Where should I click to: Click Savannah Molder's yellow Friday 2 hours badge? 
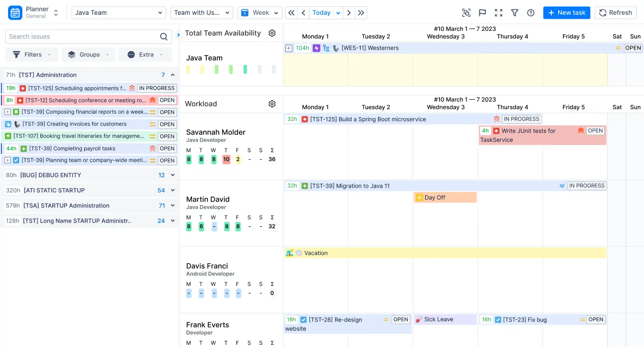[238, 160]
